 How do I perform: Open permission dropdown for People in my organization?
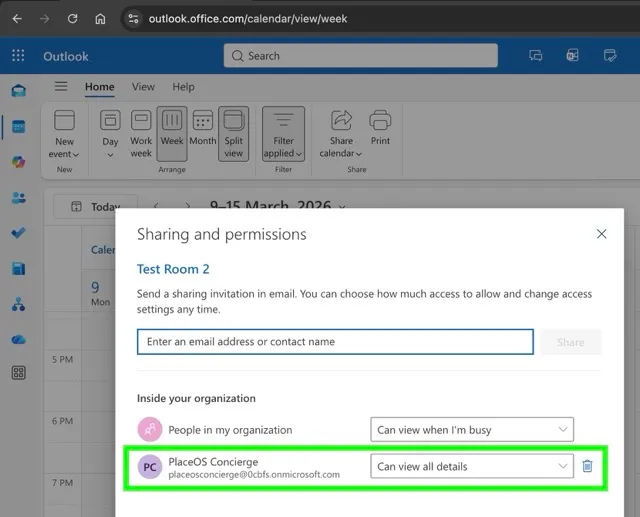pos(472,430)
